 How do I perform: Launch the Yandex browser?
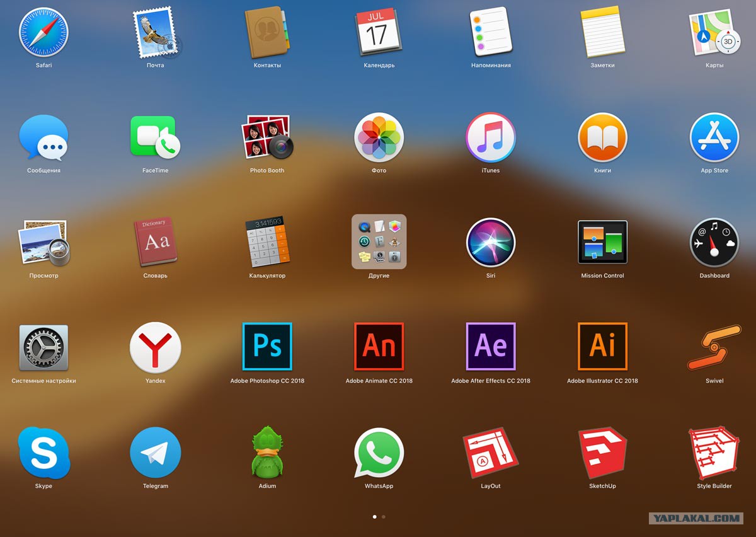(x=156, y=348)
